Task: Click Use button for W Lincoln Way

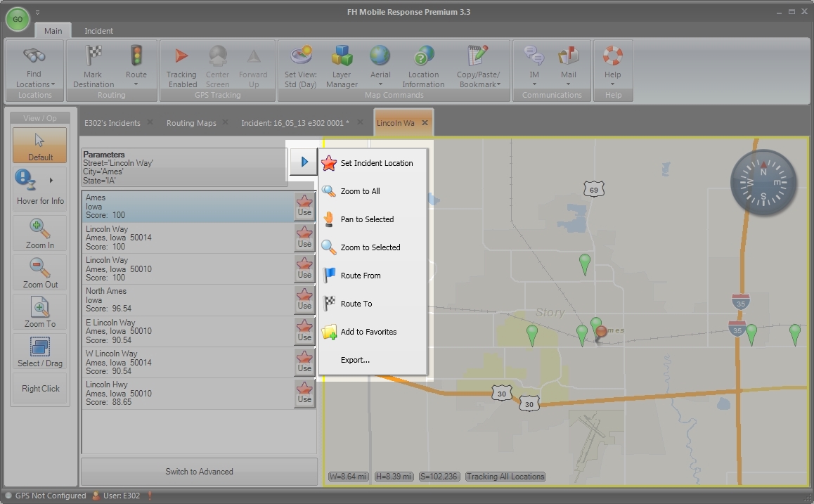Action: 304,362
